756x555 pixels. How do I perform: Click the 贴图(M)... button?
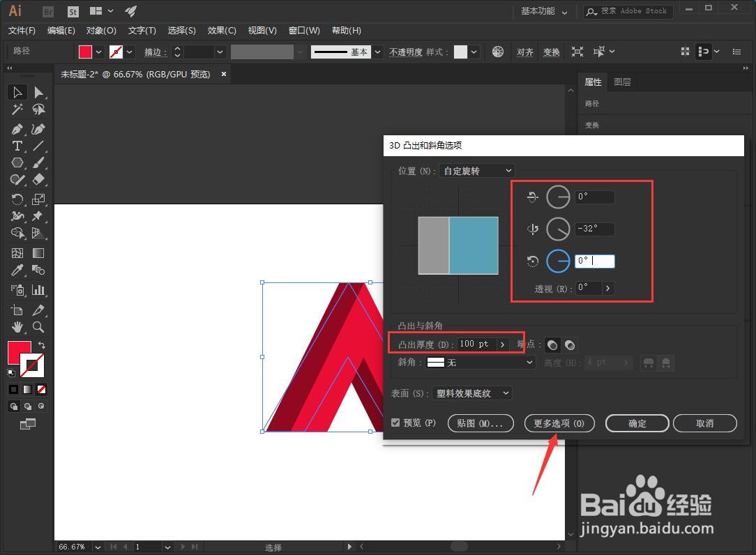[x=481, y=423]
